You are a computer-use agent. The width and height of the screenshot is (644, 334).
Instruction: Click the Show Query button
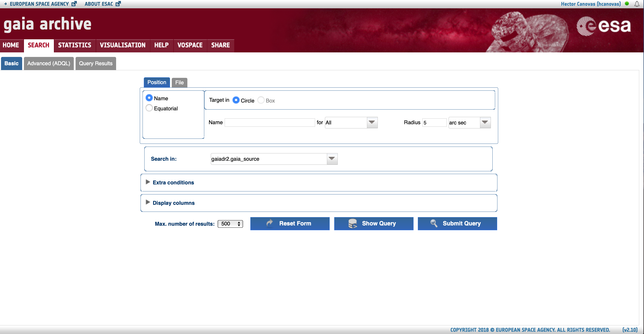point(374,223)
